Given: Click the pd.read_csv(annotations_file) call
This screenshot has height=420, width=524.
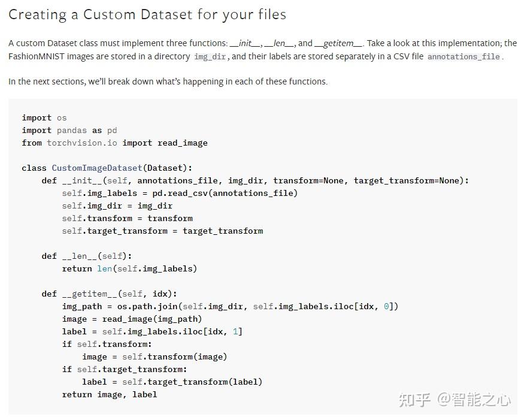Looking at the screenshot, I should point(225,194).
